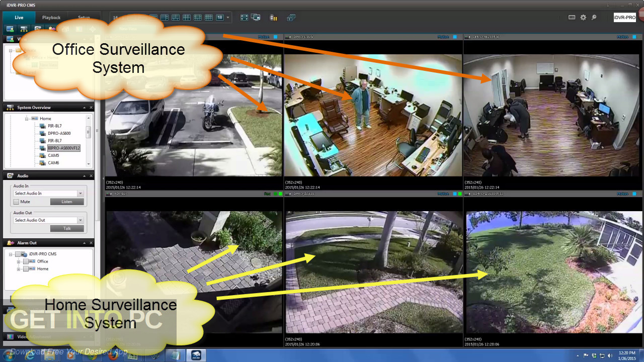Click the cascade windows icon
The width and height of the screenshot is (644, 362).
click(x=291, y=17)
